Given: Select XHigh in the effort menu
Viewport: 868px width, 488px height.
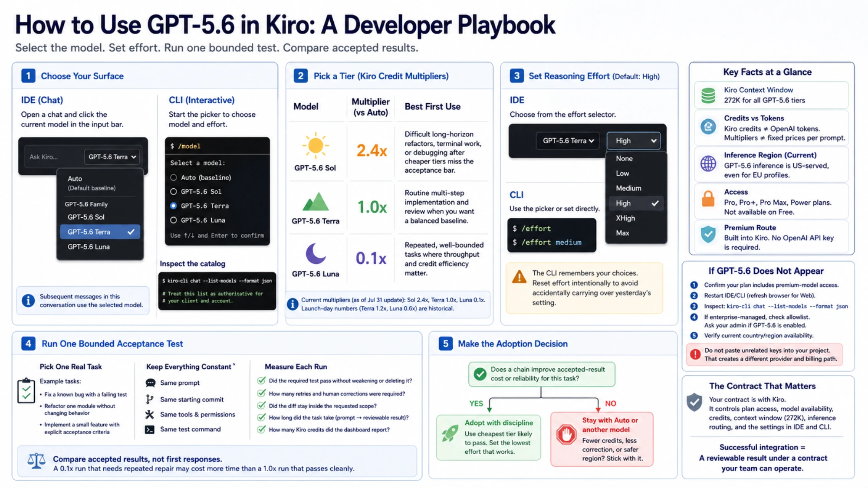Looking at the screenshot, I should (x=636, y=218).
